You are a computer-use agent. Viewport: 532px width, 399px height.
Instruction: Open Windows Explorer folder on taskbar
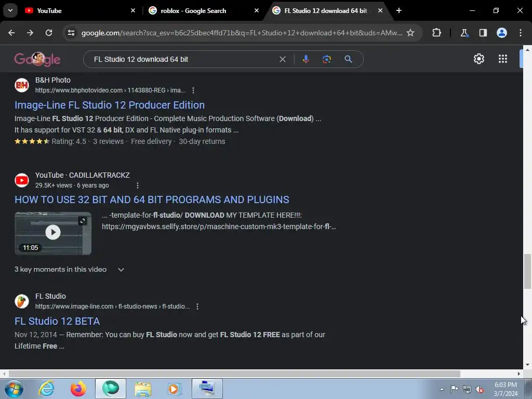click(x=143, y=389)
